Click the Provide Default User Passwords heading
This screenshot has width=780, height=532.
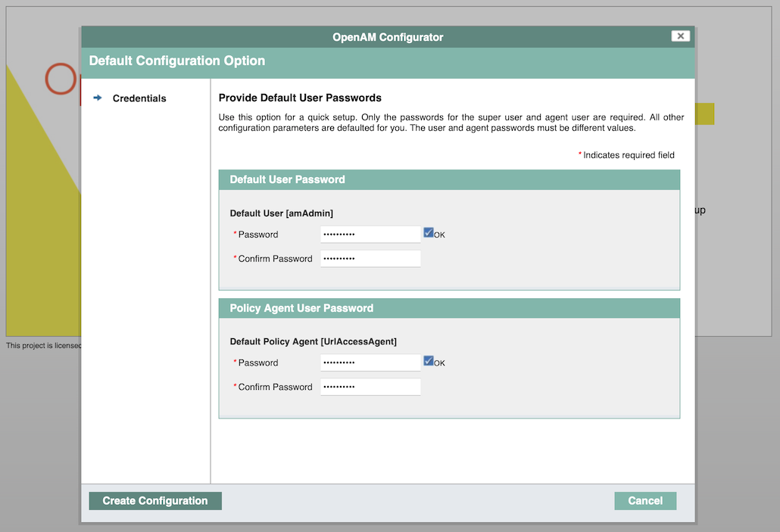coord(300,98)
